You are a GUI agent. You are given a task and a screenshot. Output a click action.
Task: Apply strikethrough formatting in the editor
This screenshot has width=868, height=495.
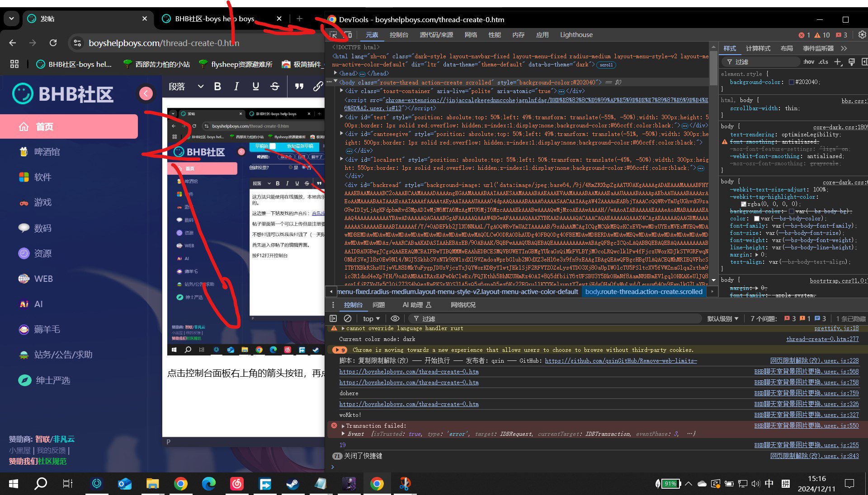pos(275,86)
